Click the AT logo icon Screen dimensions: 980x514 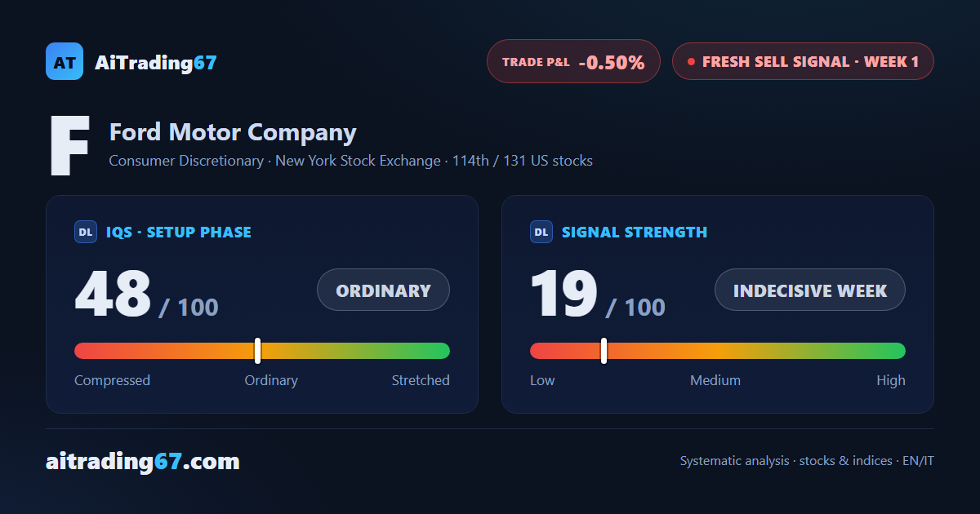(x=65, y=61)
